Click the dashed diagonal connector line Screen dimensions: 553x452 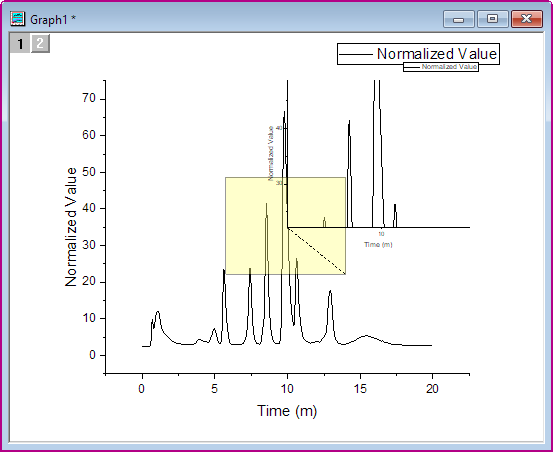point(317,251)
